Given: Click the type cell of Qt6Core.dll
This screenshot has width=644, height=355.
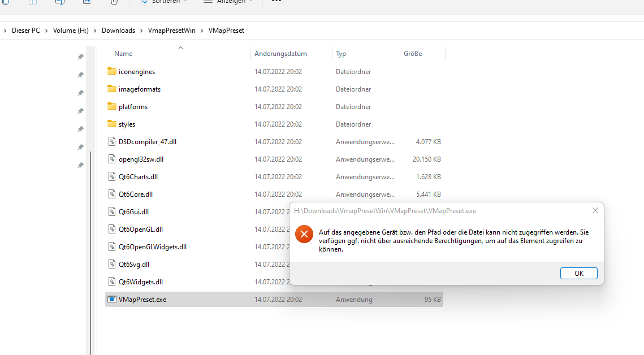Looking at the screenshot, I should 365,194.
